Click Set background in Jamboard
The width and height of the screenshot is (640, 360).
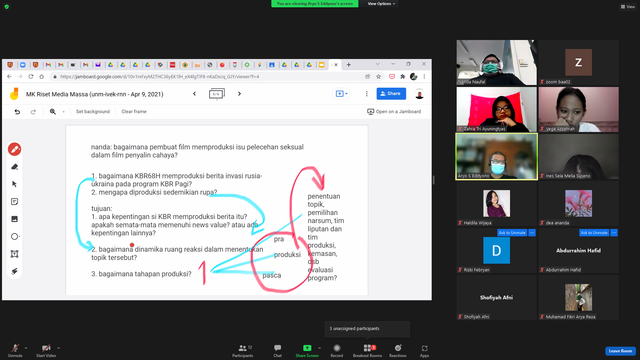(93, 111)
